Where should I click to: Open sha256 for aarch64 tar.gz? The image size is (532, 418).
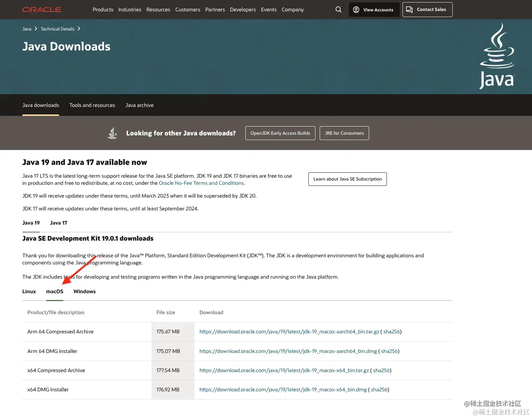392,332
